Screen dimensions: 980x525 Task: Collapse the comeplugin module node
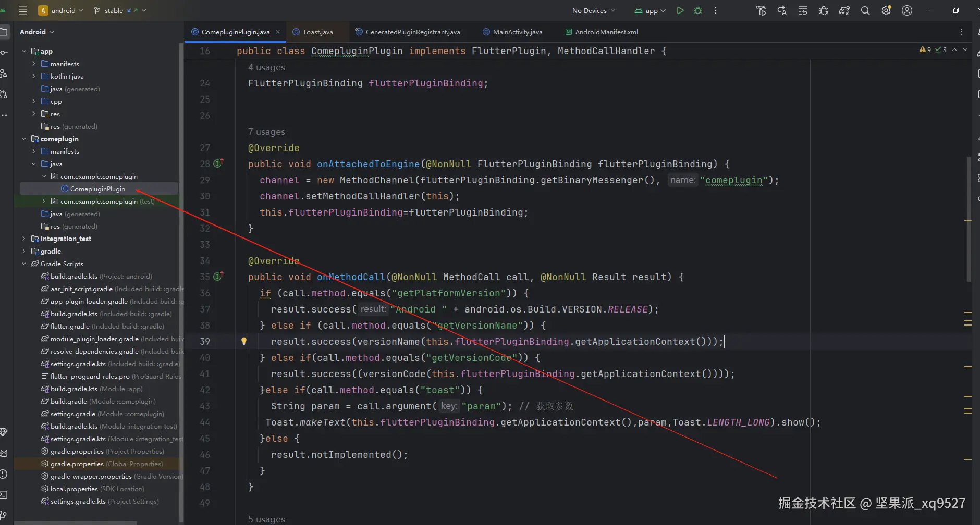click(x=24, y=139)
